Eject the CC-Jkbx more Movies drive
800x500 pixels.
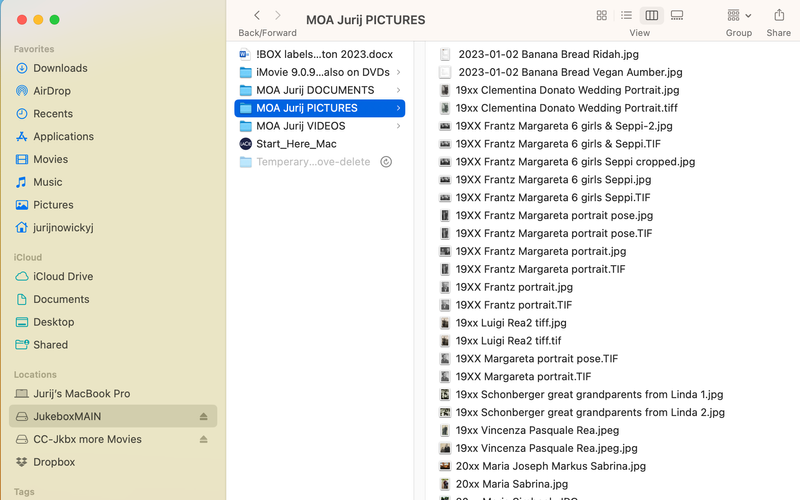[x=204, y=439]
